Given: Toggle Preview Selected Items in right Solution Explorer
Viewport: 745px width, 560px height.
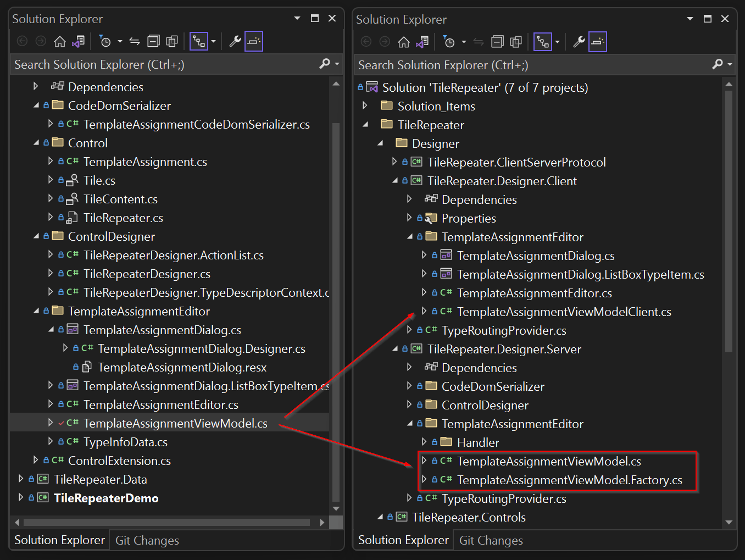Looking at the screenshot, I should (x=598, y=42).
